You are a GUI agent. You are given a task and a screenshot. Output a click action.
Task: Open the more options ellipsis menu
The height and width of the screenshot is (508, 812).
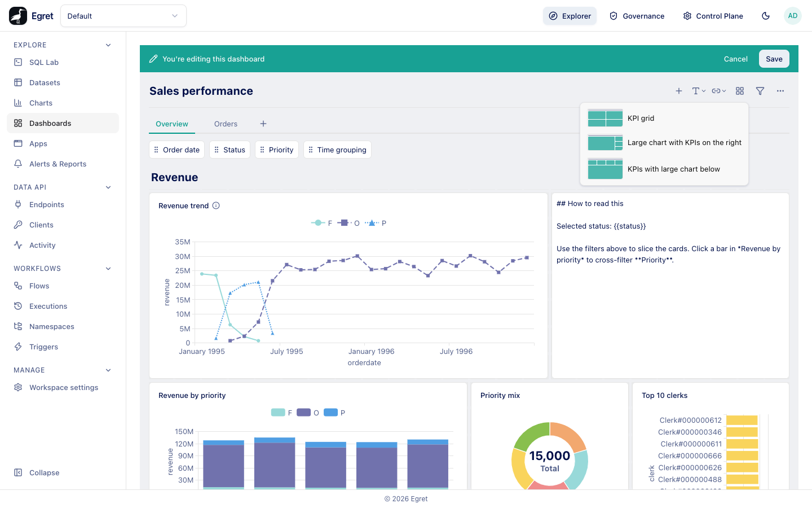coord(780,91)
